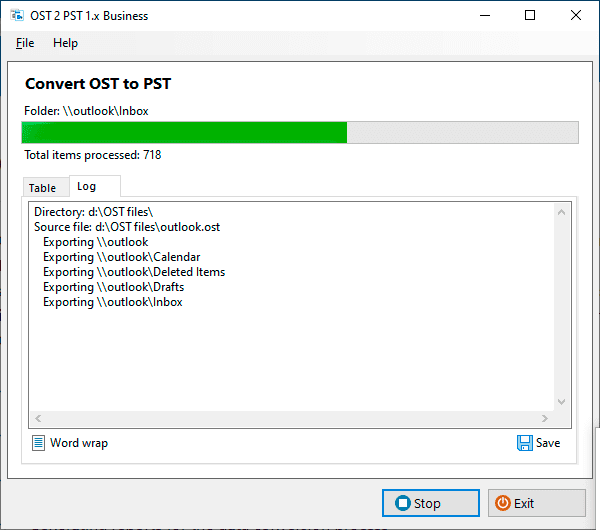600x530 pixels.
Task: Exit the application
Action: coord(536,503)
